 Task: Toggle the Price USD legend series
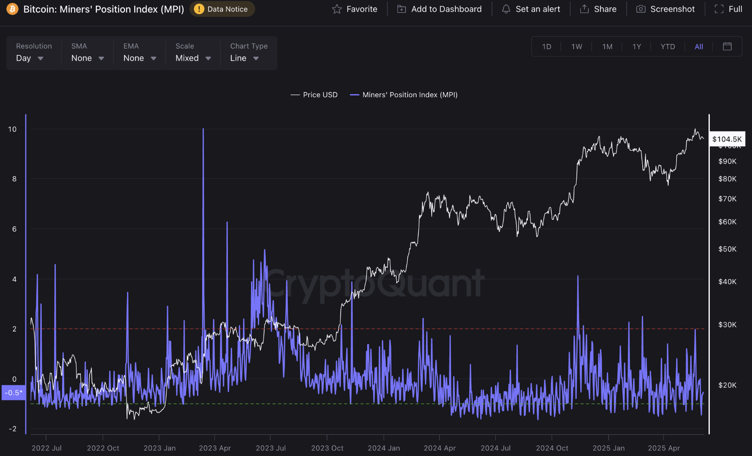point(314,95)
